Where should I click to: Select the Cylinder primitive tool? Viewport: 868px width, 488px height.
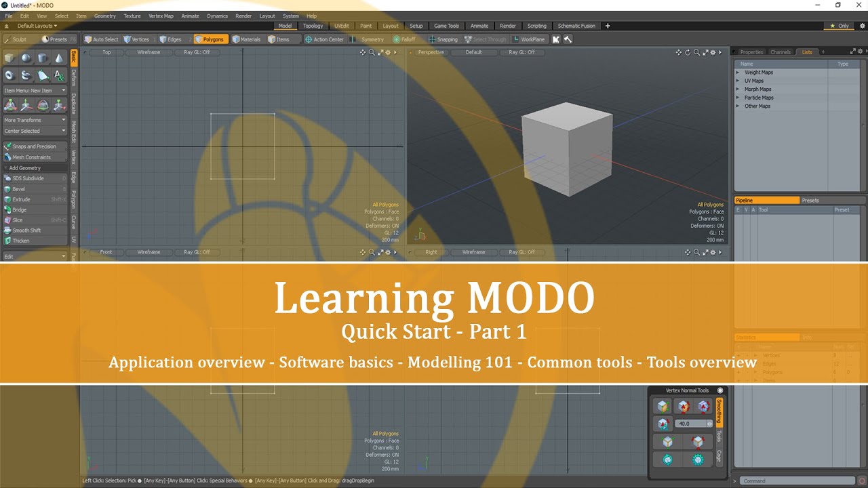click(43, 58)
